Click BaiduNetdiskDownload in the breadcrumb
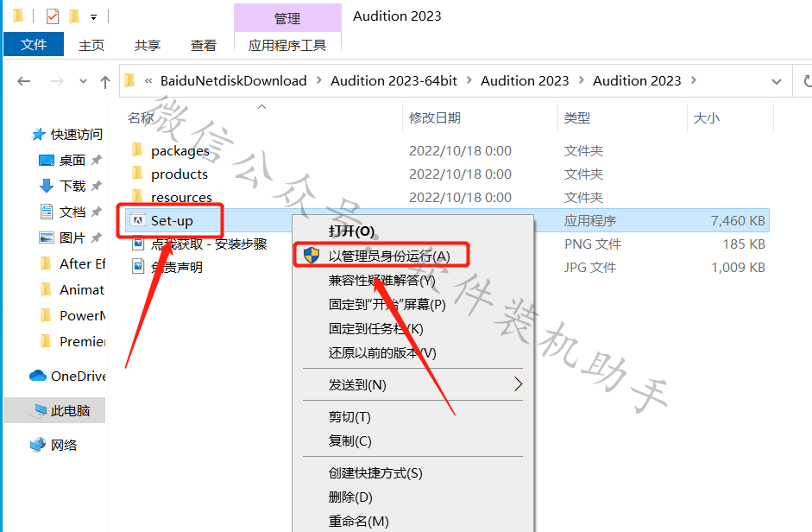This screenshot has height=532, width=812. 234,81
